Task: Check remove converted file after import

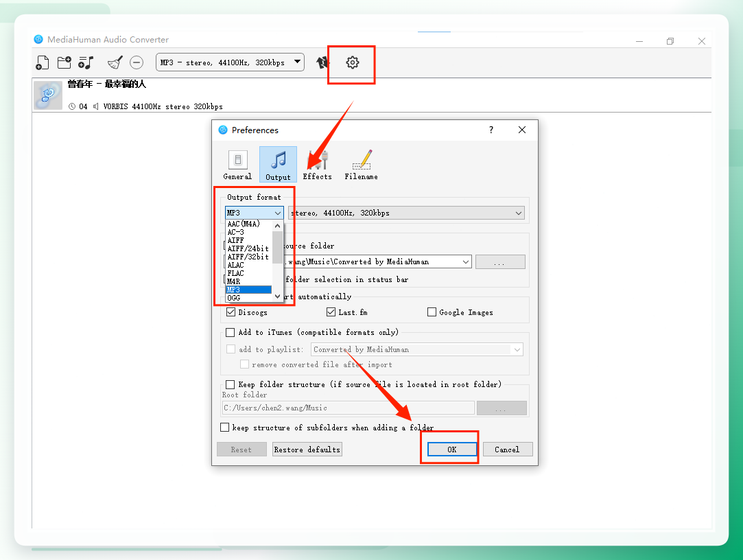Action: [244, 364]
